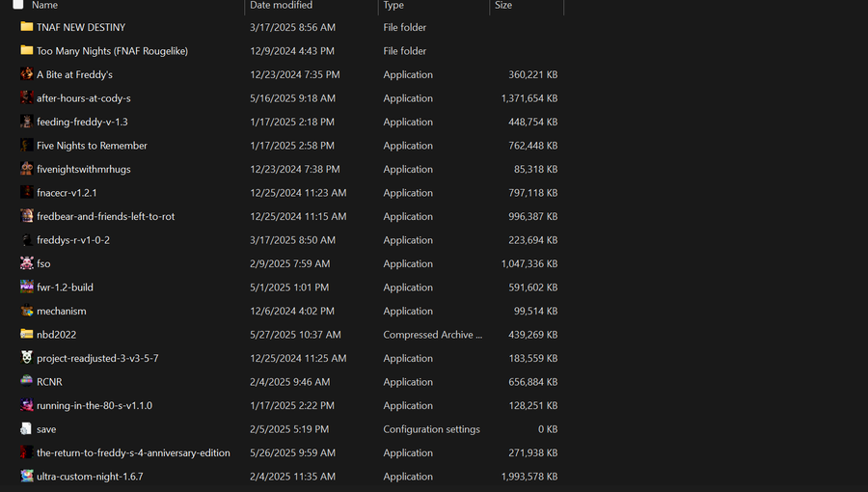Click the TNAF NEW DESTINY folder icon
This screenshot has width=868, height=492.
tap(27, 27)
